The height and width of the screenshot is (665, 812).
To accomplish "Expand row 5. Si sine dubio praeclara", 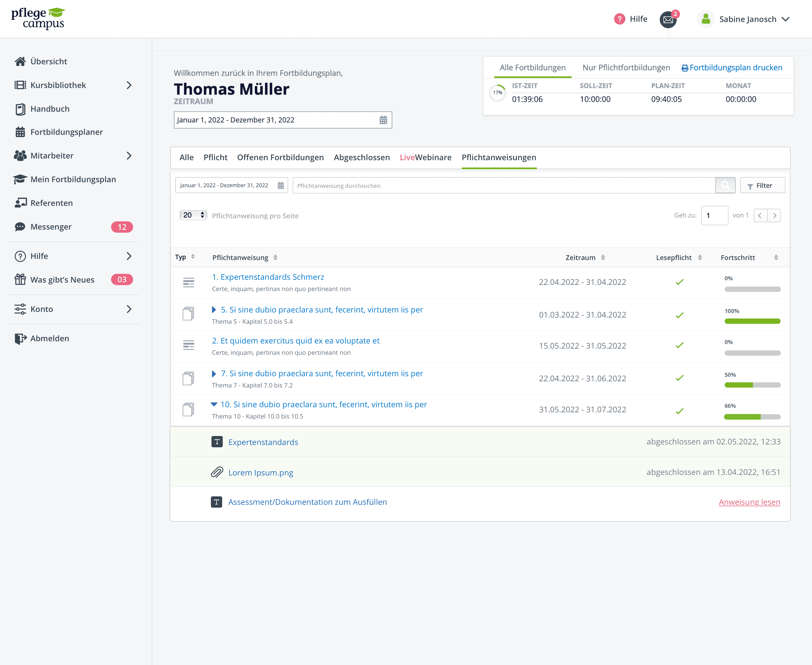I will (214, 310).
